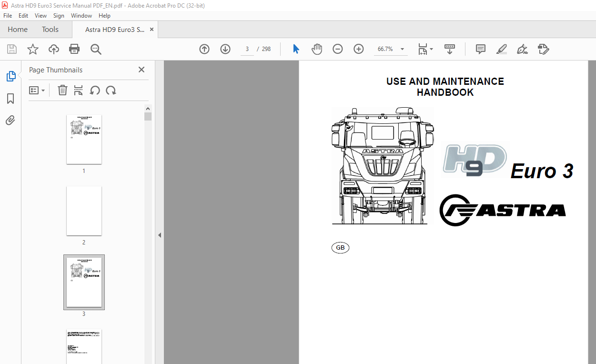This screenshot has width=596, height=364.
Task: Expand page fit options dropdown arrow
Action: point(432,49)
